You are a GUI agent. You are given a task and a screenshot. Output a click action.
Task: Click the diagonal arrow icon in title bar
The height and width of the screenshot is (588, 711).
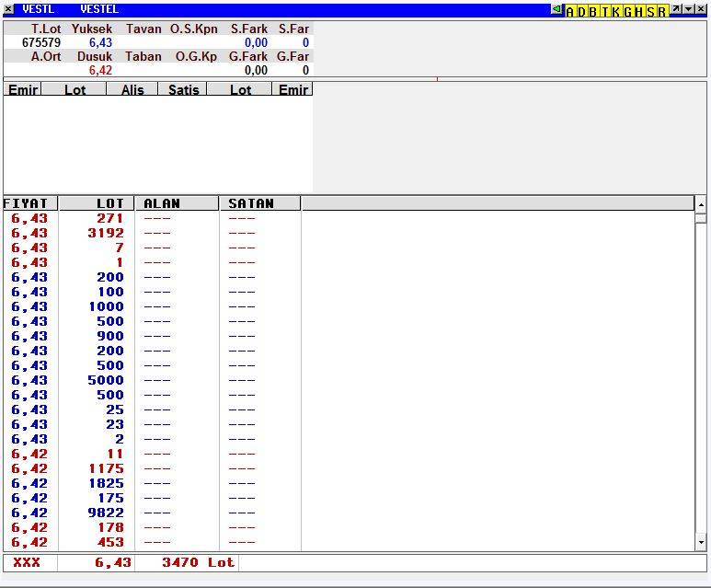[x=676, y=9]
